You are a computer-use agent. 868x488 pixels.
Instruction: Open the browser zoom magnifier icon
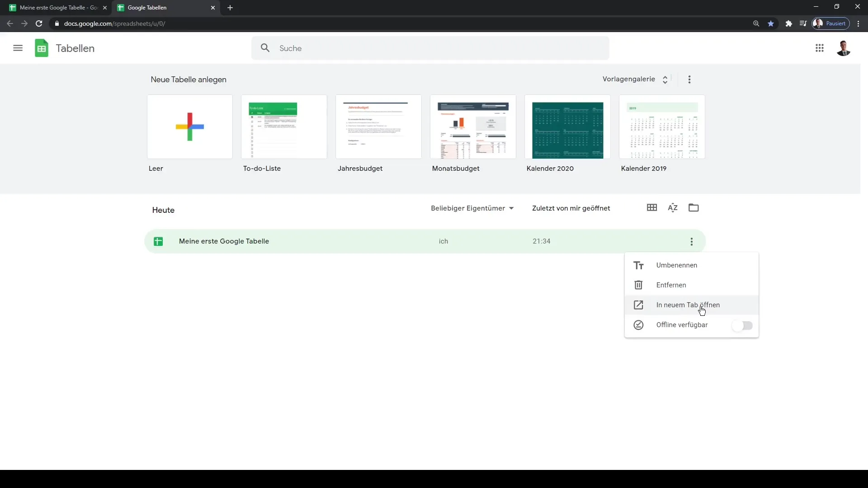pyautogui.click(x=756, y=23)
